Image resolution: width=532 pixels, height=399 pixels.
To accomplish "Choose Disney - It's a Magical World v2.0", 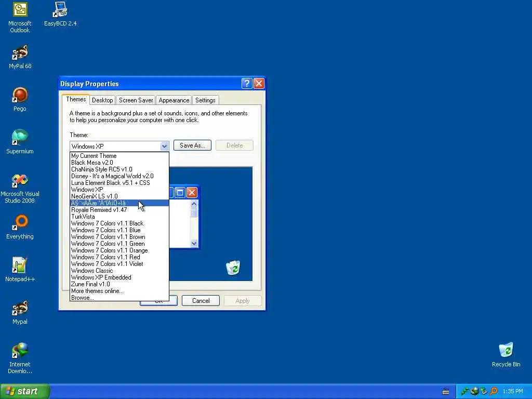I will pyautogui.click(x=119, y=176).
